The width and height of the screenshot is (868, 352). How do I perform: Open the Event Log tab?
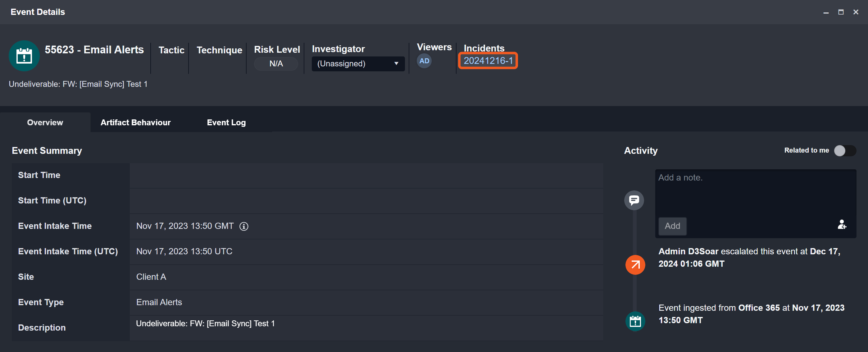pos(226,123)
